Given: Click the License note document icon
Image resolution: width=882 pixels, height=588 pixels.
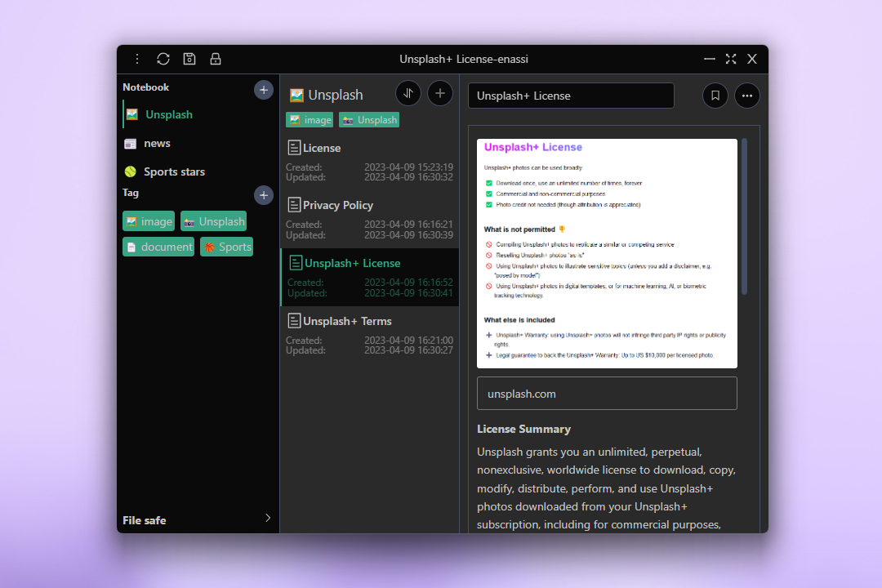Looking at the screenshot, I should (294, 148).
